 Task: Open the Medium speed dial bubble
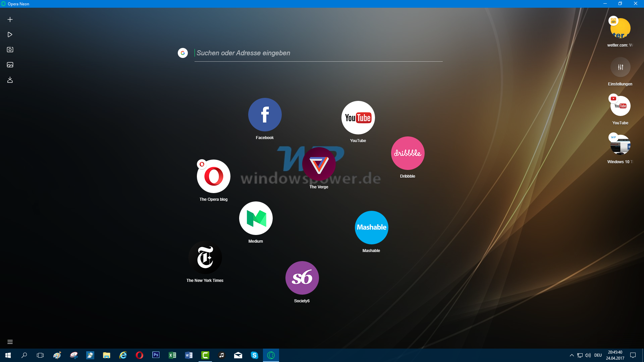pyautogui.click(x=256, y=218)
